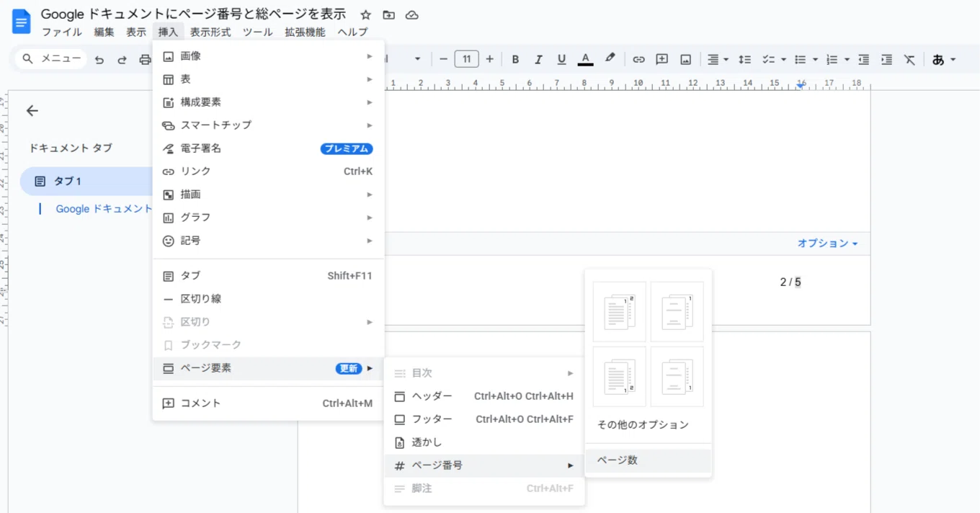Open text alignment dropdown
This screenshot has width=980, height=513.
[717, 59]
